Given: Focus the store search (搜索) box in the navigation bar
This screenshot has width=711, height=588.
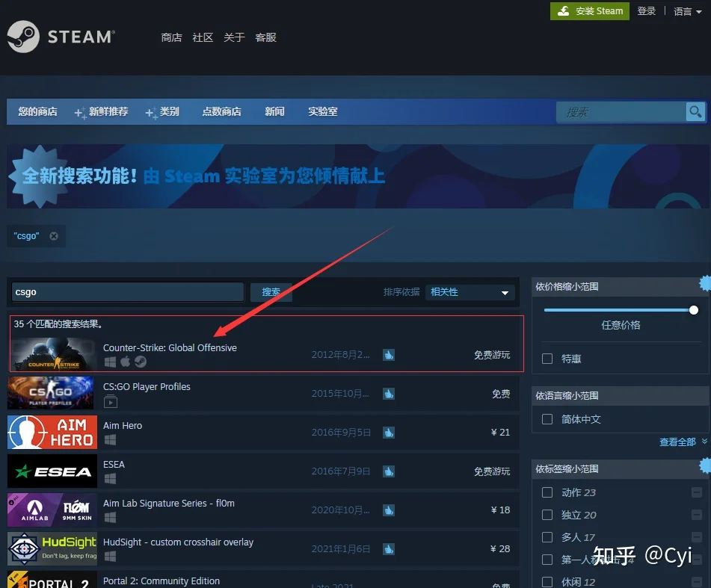Looking at the screenshot, I should [x=621, y=112].
